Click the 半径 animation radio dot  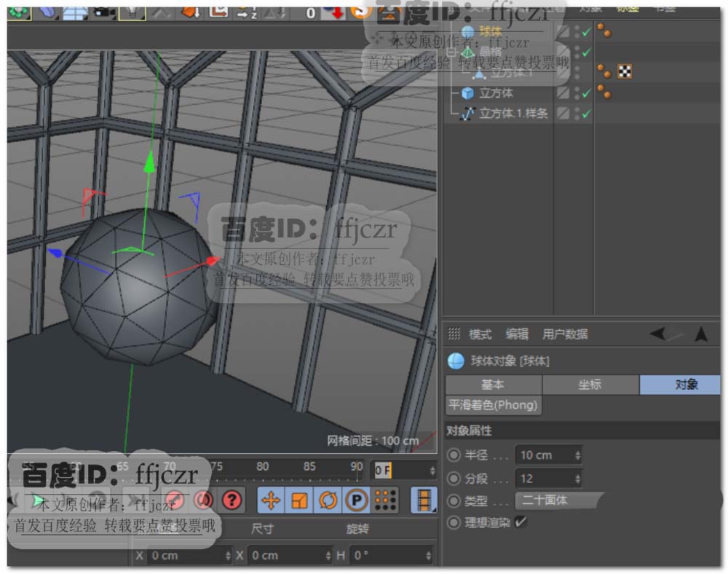[453, 455]
